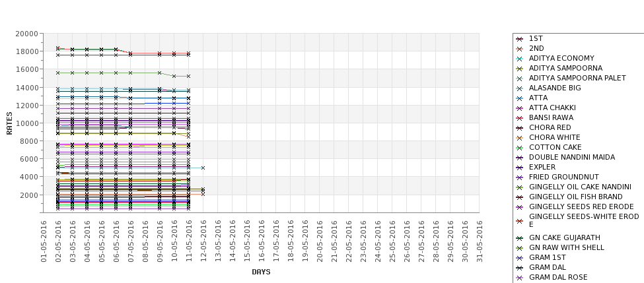The height and width of the screenshot is (283, 644).
Task: Click FRIED GROUNDNUT purple marker icon
Action: tap(520, 177)
